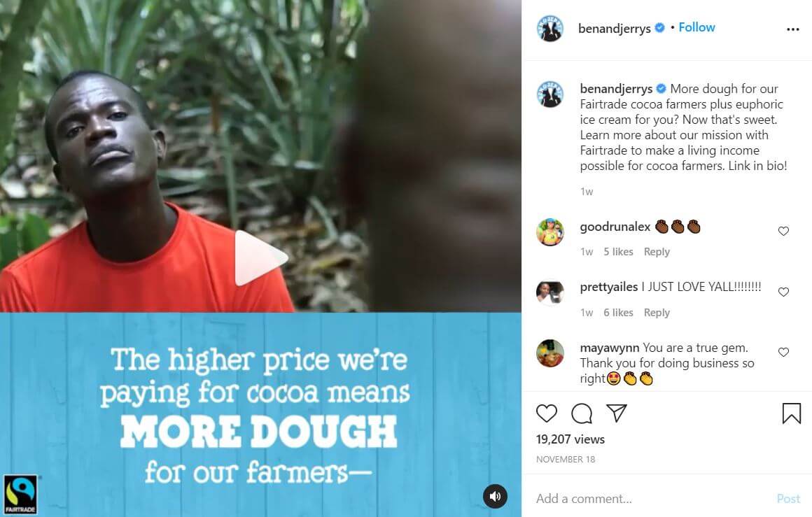Screen dimensions: 812x517
Task: Mute the video sound
Action: click(x=495, y=496)
